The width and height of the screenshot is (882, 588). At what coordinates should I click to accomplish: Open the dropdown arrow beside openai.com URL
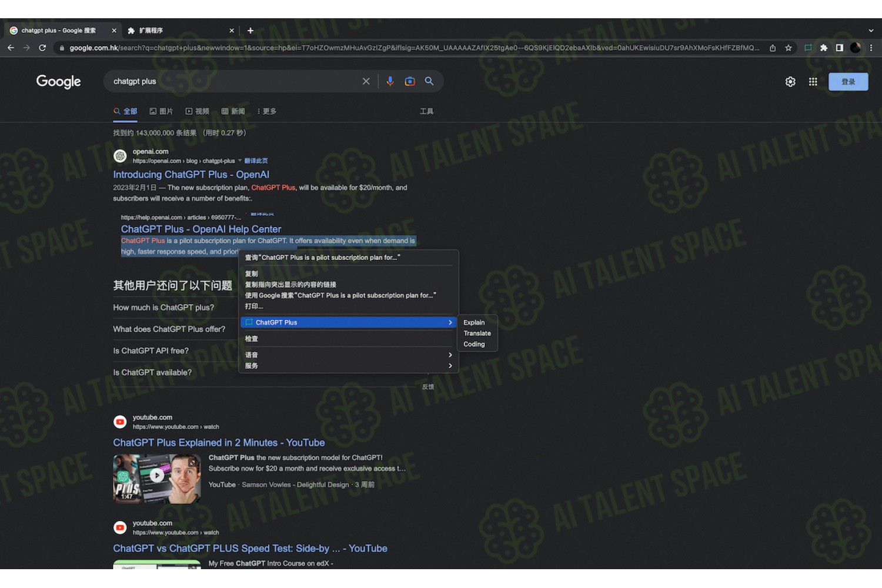coord(240,161)
